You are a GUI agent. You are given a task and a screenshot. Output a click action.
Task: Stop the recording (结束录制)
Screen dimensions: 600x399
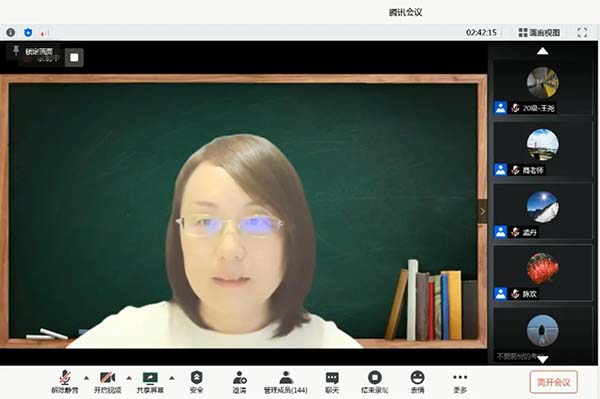click(x=375, y=382)
